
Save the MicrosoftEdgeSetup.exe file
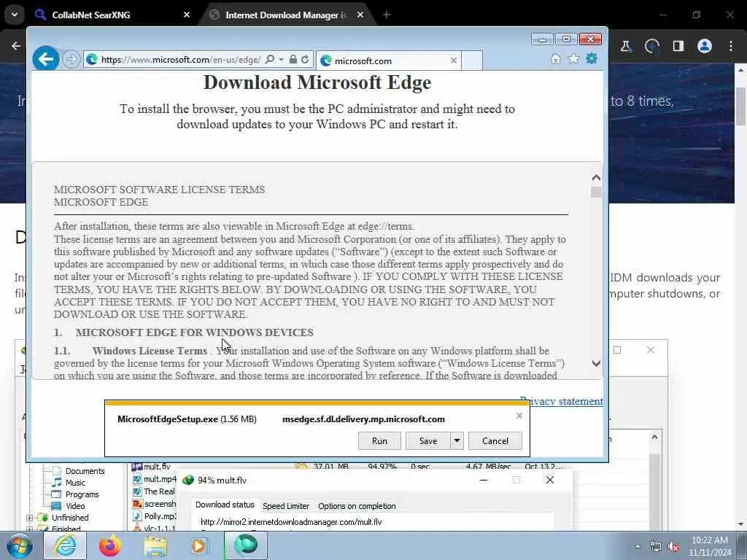point(427,441)
